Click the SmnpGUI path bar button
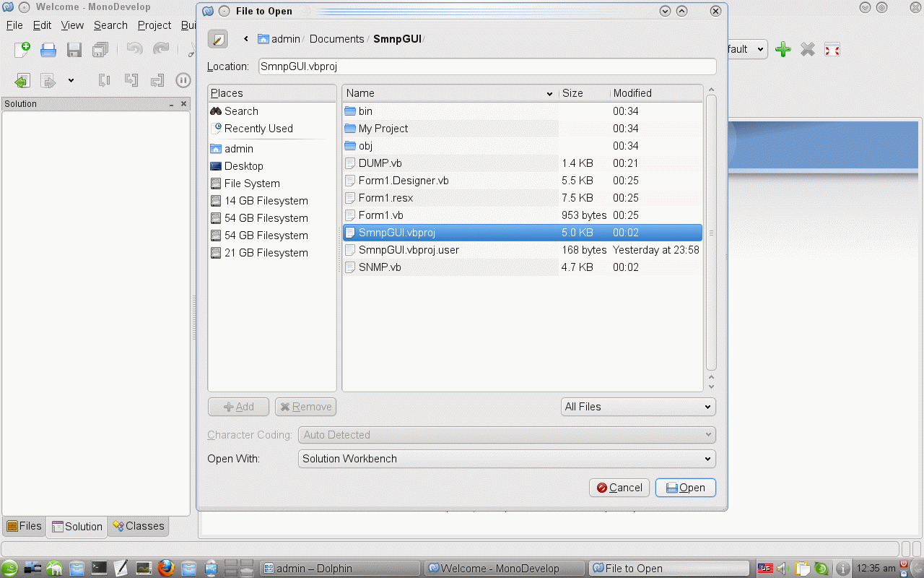924x578 pixels. point(397,39)
